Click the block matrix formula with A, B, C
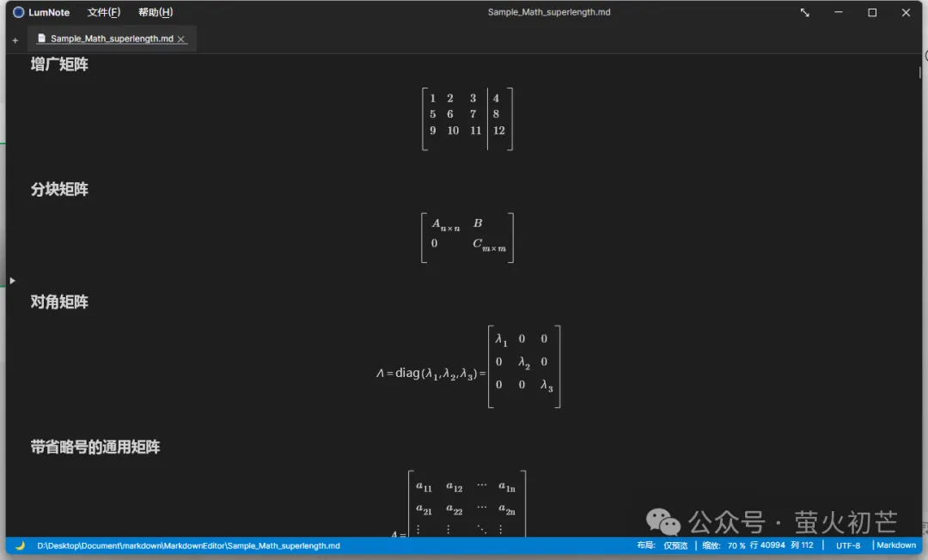Screen dimensions: 928x560 pos(467,238)
